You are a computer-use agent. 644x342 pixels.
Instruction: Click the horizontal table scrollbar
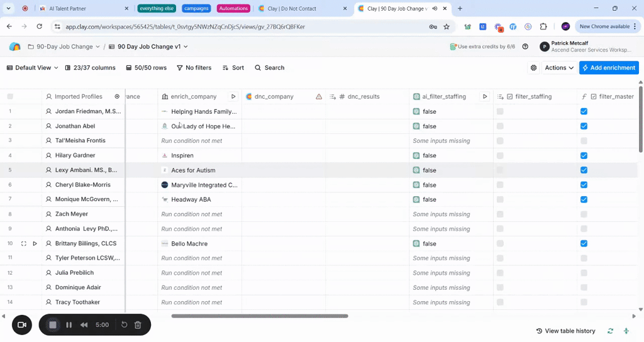pos(259,316)
